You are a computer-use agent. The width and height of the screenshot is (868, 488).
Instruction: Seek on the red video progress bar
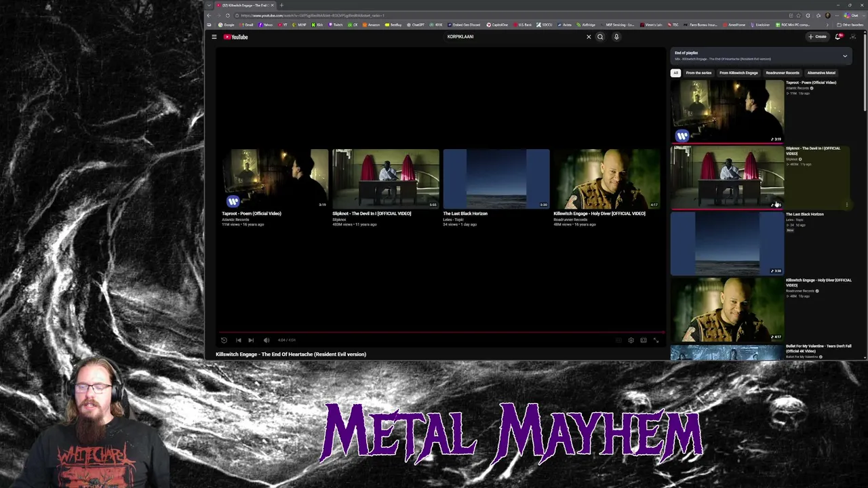coord(439,333)
